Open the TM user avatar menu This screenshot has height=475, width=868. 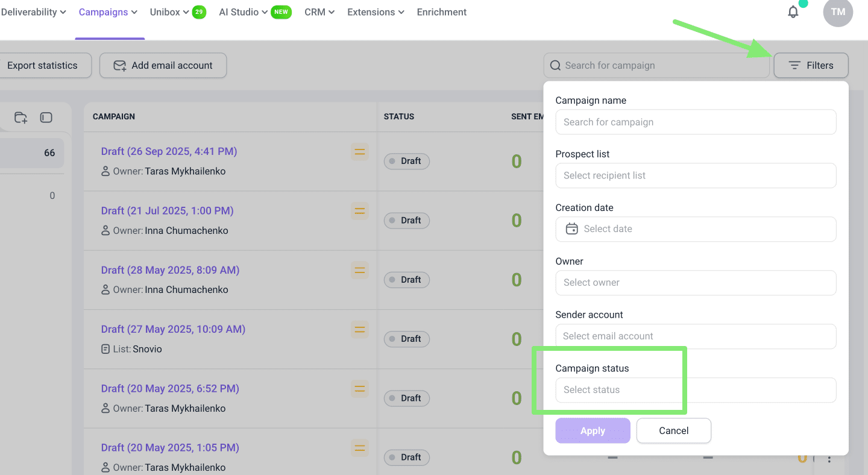(838, 12)
